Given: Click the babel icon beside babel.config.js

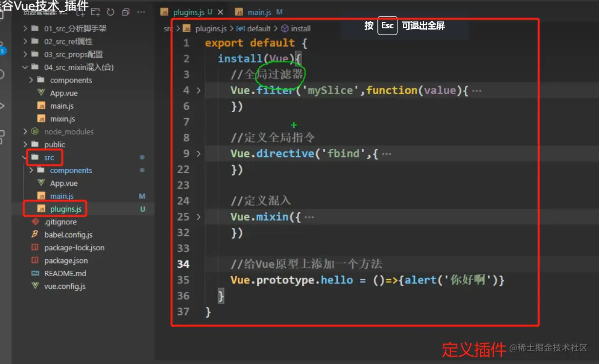Looking at the screenshot, I should 35,235.
